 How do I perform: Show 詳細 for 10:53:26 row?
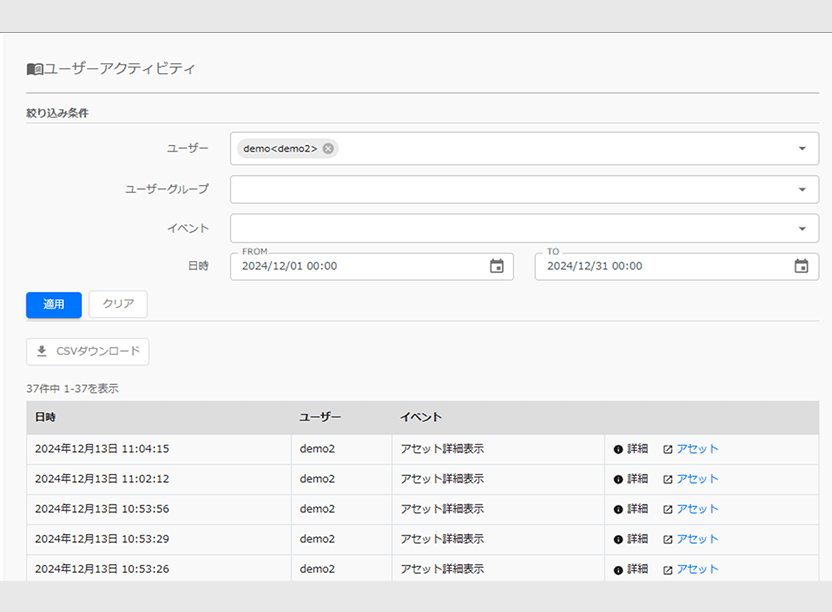click(x=637, y=569)
